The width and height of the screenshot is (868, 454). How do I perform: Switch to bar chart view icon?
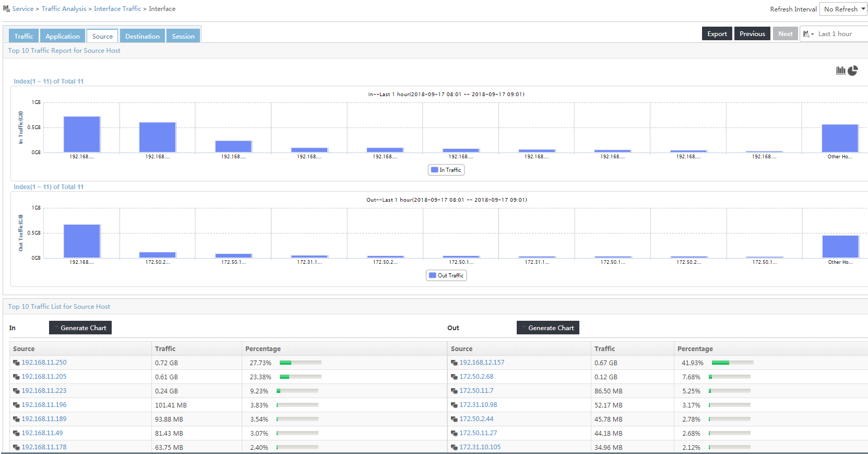tap(840, 71)
